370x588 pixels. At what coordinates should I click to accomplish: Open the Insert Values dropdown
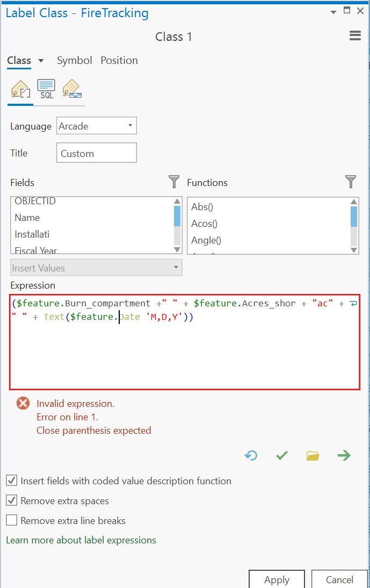click(96, 268)
